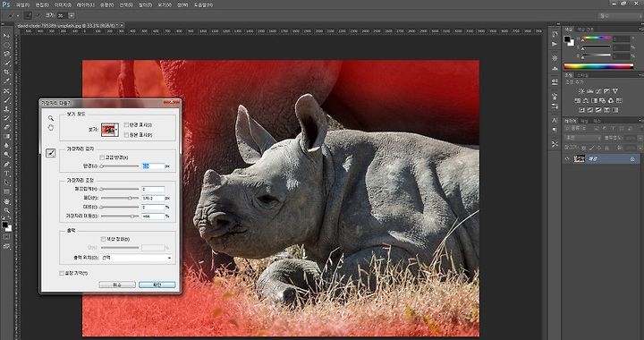Image resolution: width=644 pixels, height=340 pixels.
Task: Open brush size dropdown in options bar
Action: pos(72,15)
